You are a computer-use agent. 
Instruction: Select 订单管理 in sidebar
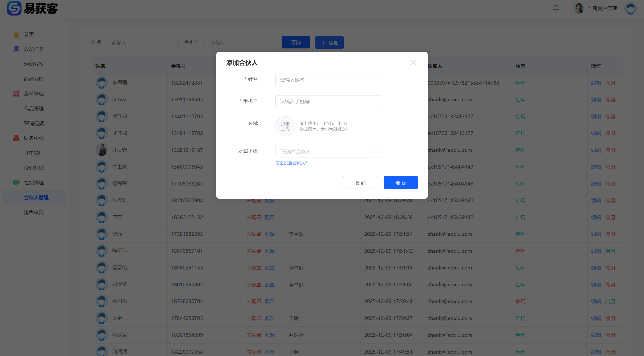(34, 153)
